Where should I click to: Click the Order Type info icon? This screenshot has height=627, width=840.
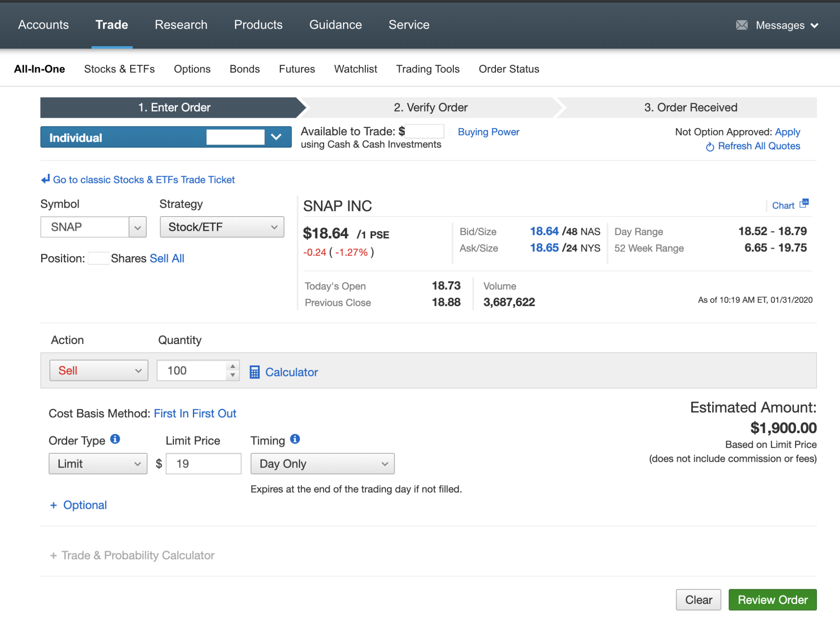115,439
